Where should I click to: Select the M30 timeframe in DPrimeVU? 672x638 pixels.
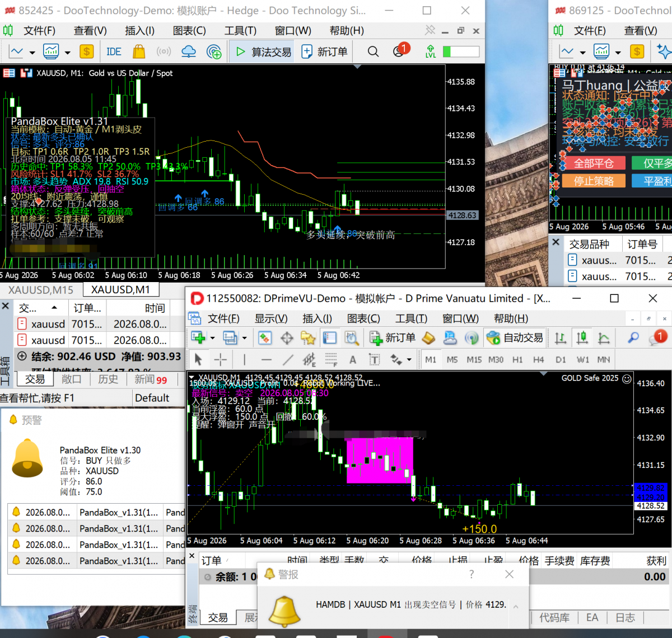[496, 359]
